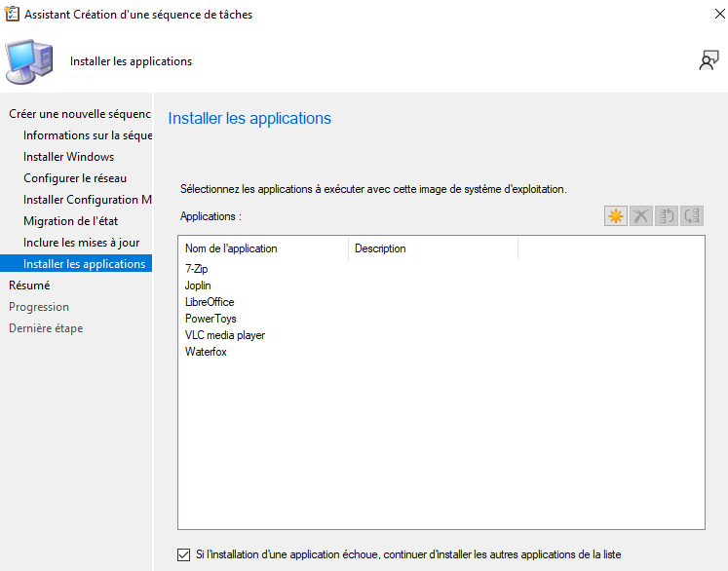Go to Installer Windows wizard step
The image size is (728, 571).
(69, 157)
